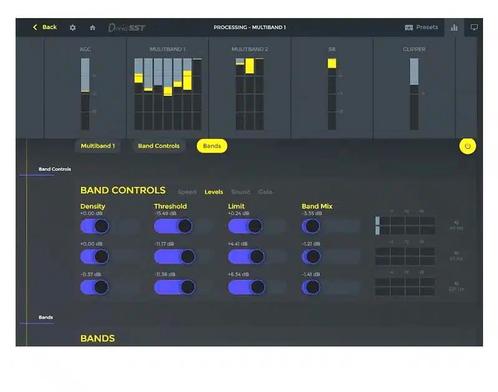Select the Multiband 1 meter section
Viewport: 498px width, 392px height.
(168, 88)
